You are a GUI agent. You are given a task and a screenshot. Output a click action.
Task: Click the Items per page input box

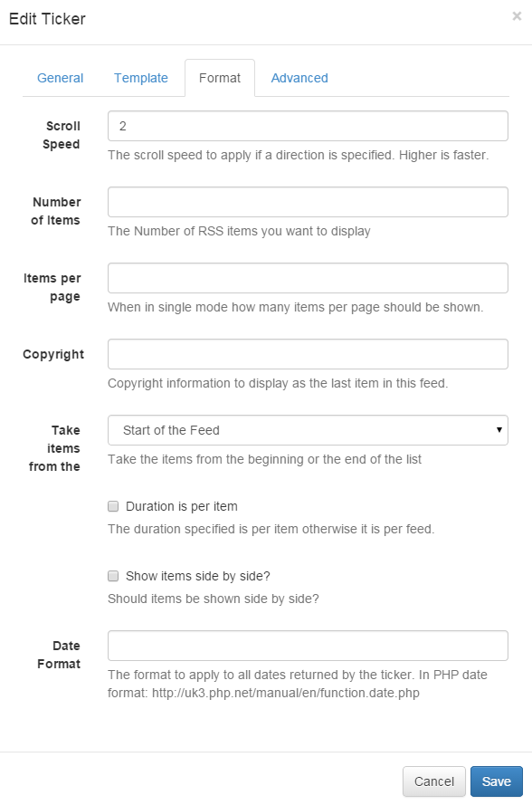[308, 277]
